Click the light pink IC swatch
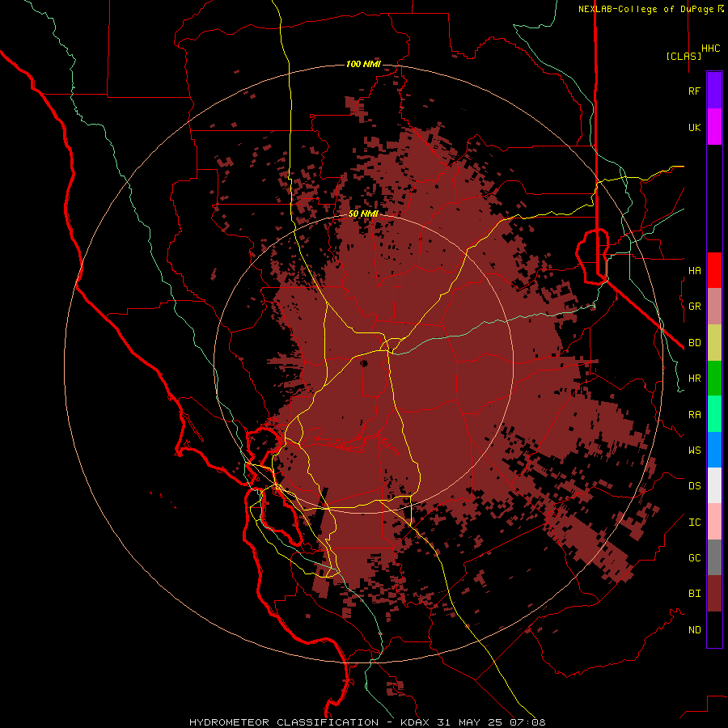Screen dimensions: 728x728 (714, 522)
